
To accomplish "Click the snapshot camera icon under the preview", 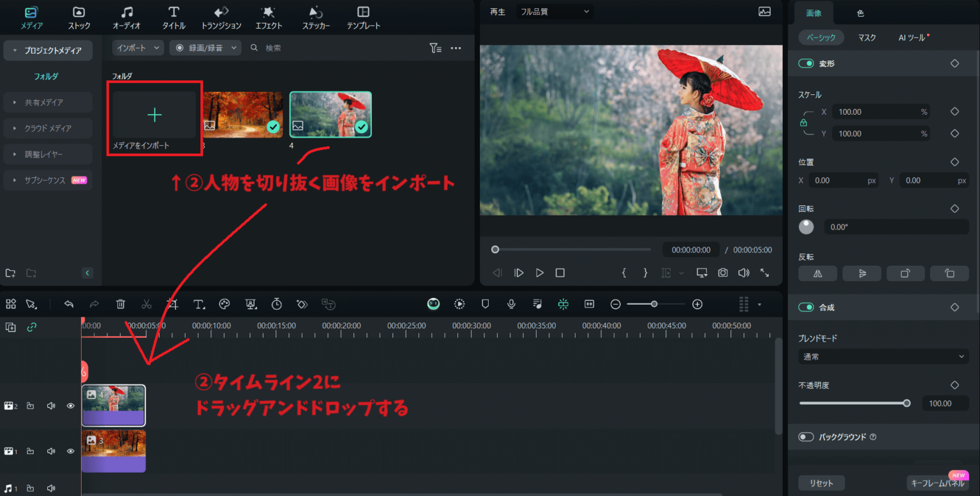I will (722, 272).
